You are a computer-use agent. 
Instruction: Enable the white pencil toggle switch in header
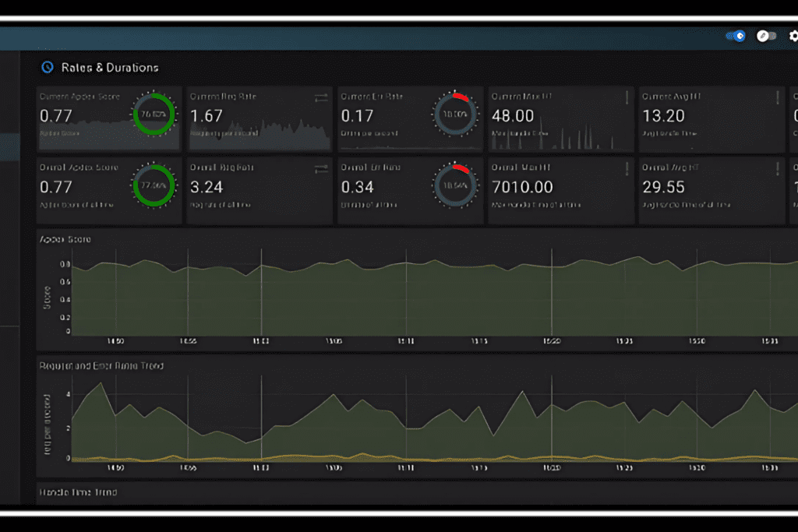[x=767, y=36]
